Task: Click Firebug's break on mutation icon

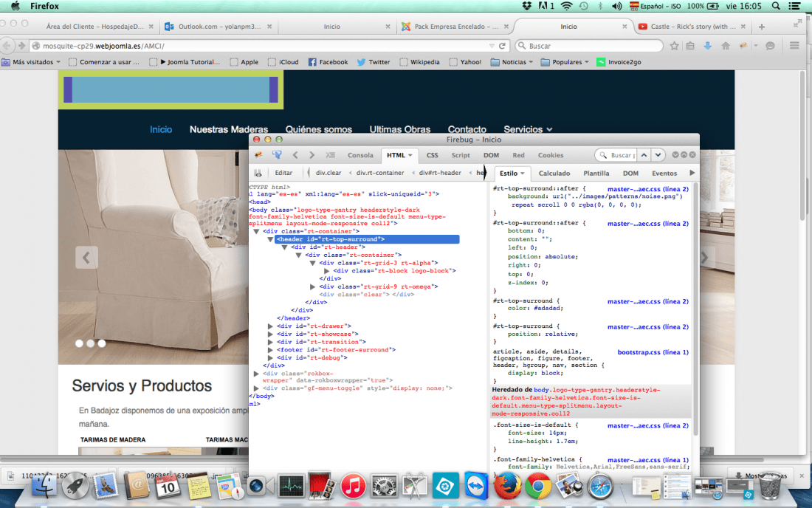Action: click(258, 173)
